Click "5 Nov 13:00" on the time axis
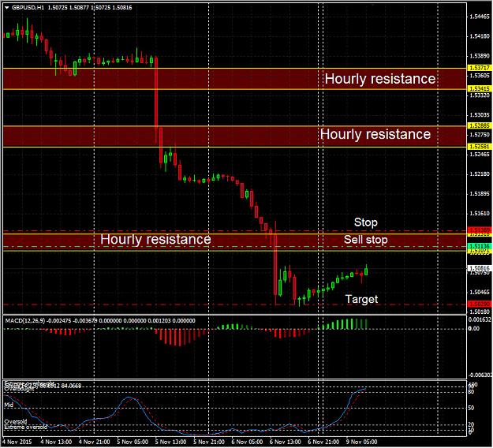Screen dimensions: 493x448 tap(170, 442)
